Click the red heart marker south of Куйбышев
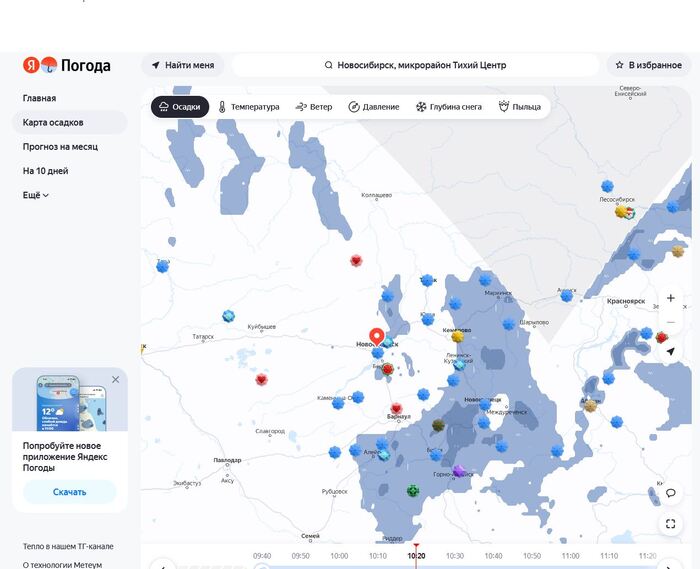This screenshot has width=700, height=569. point(262,379)
